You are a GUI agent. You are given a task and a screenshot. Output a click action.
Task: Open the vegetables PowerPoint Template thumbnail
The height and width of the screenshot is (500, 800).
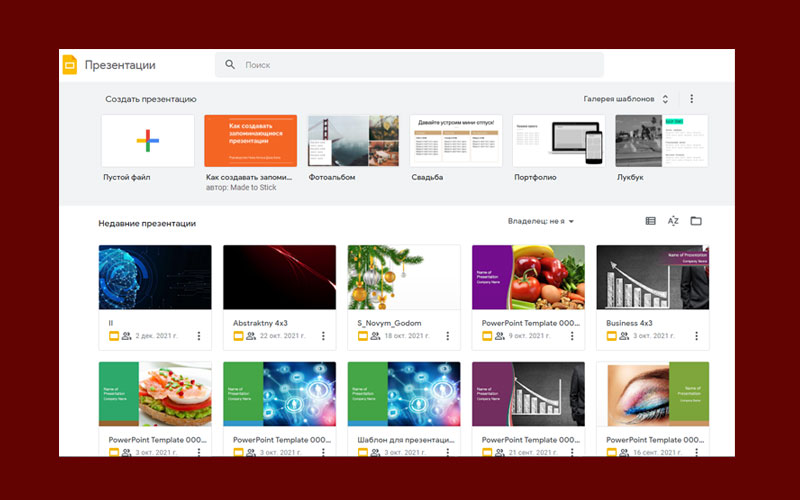click(x=529, y=277)
